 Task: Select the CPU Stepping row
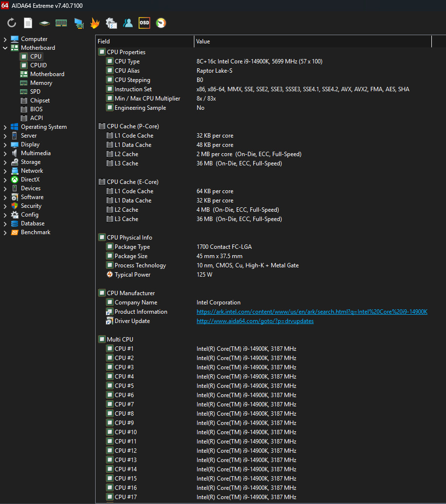pos(270,80)
